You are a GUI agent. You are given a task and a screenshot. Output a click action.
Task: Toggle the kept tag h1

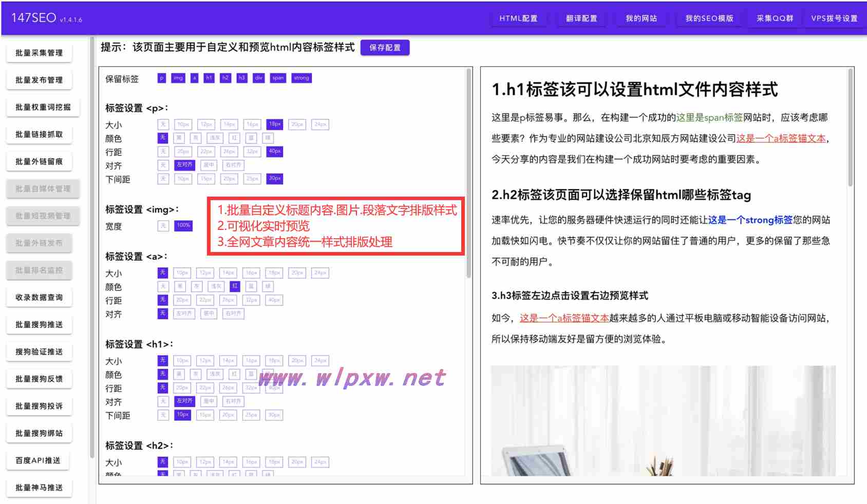tap(209, 78)
